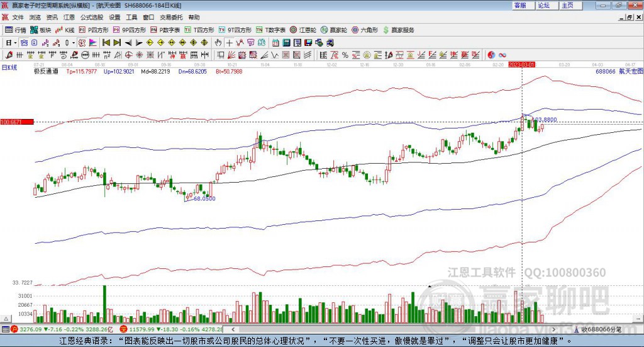
Task: Open the candlestick style dropdown arrow
Action: [73, 43]
